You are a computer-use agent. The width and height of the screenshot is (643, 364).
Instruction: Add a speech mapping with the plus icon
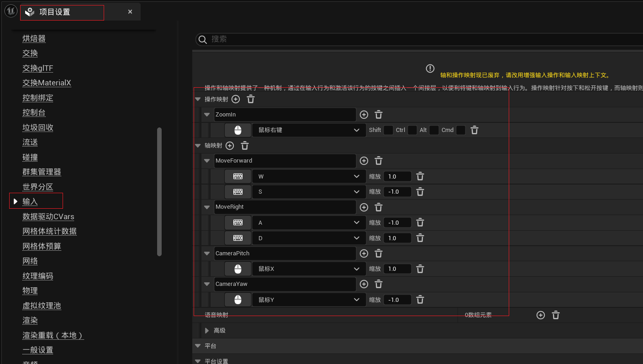tap(541, 315)
